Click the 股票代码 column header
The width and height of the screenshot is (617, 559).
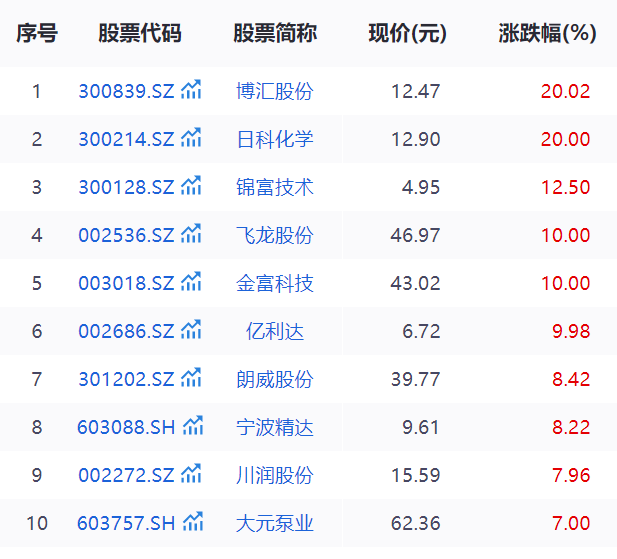coord(140,33)
